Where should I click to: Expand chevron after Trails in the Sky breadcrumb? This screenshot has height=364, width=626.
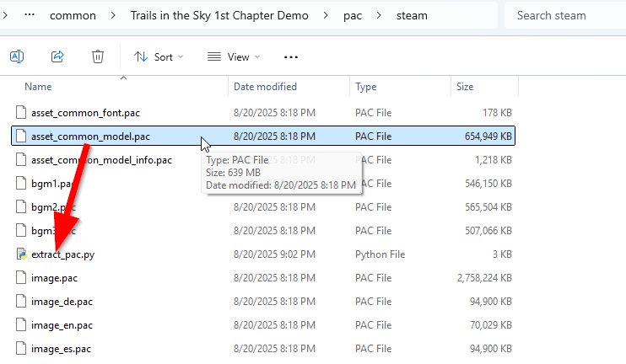326,15
